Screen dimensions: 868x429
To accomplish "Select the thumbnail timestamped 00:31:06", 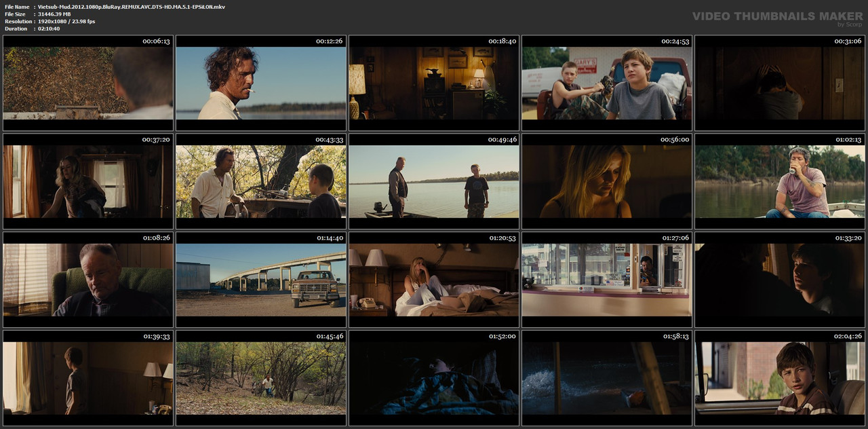I will (x=780, y=83).
